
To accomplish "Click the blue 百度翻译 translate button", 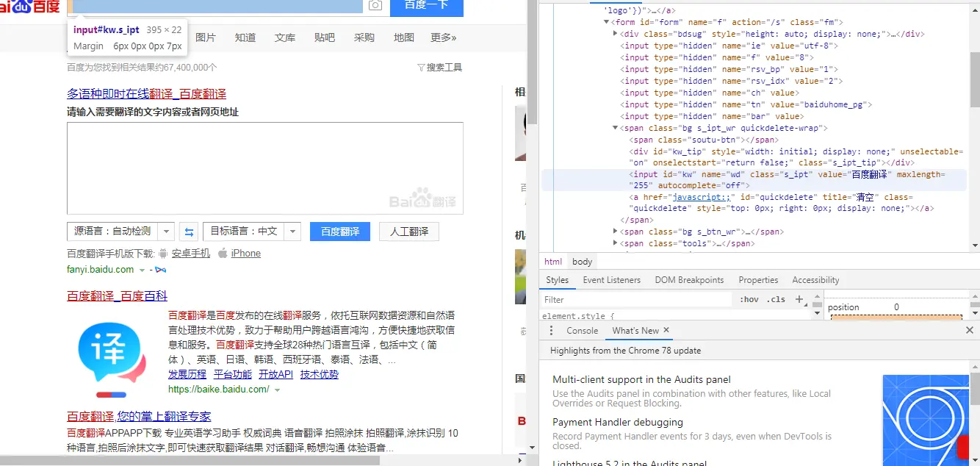I will (x=340, y=232).
